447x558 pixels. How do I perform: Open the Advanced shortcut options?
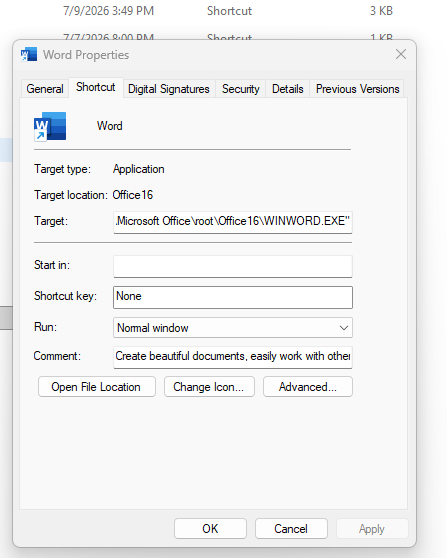(x=308, y=386)
